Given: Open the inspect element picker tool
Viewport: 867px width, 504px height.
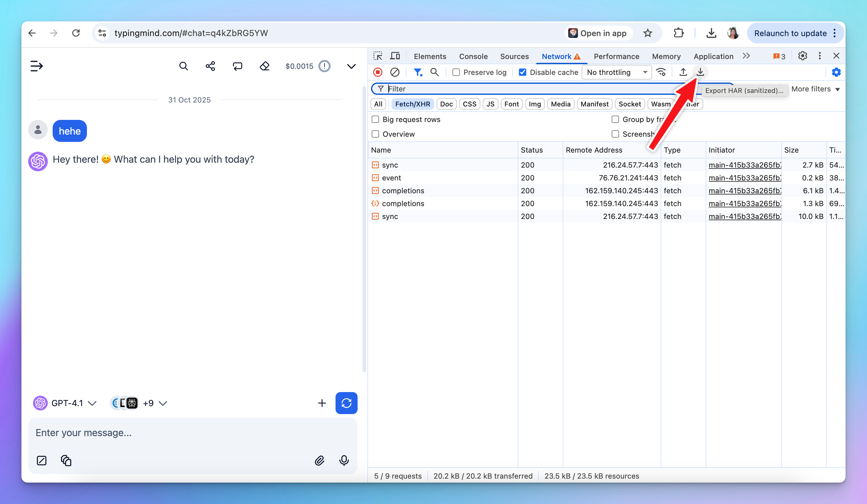Looking at the screenshot, I should click(x=378, y=56).
